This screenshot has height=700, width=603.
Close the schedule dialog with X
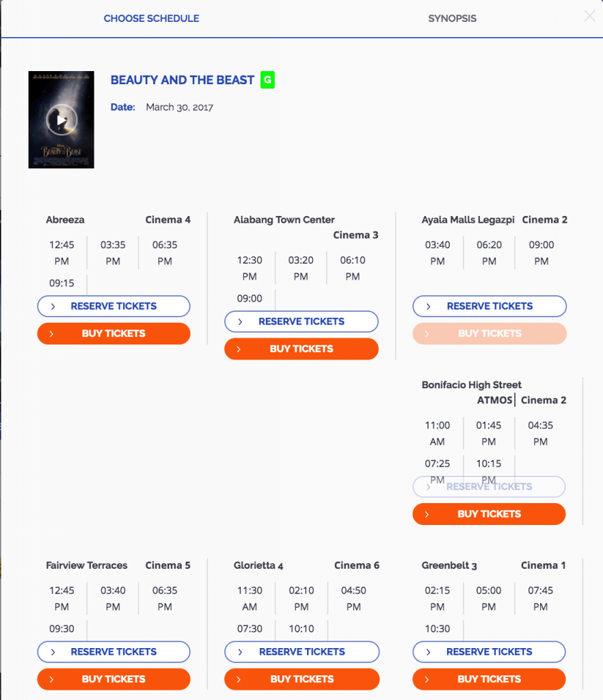point(589,16)
